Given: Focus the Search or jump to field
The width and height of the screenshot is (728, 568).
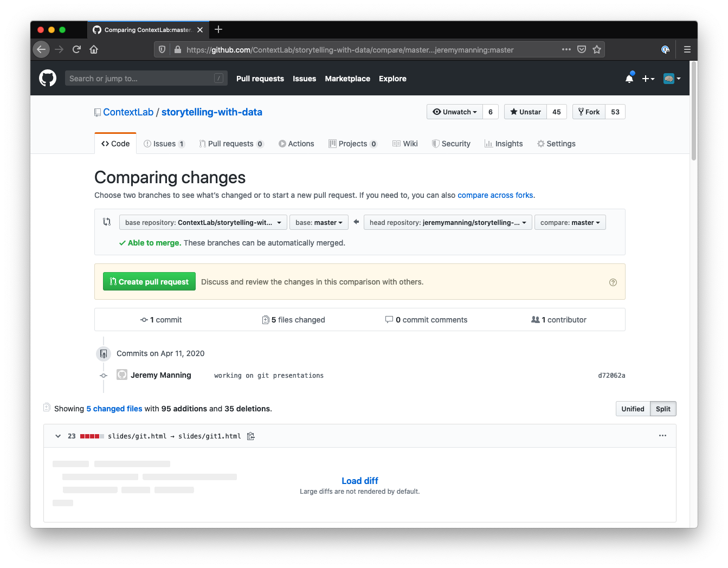Looking at the screenshot, I should point(141,79).
